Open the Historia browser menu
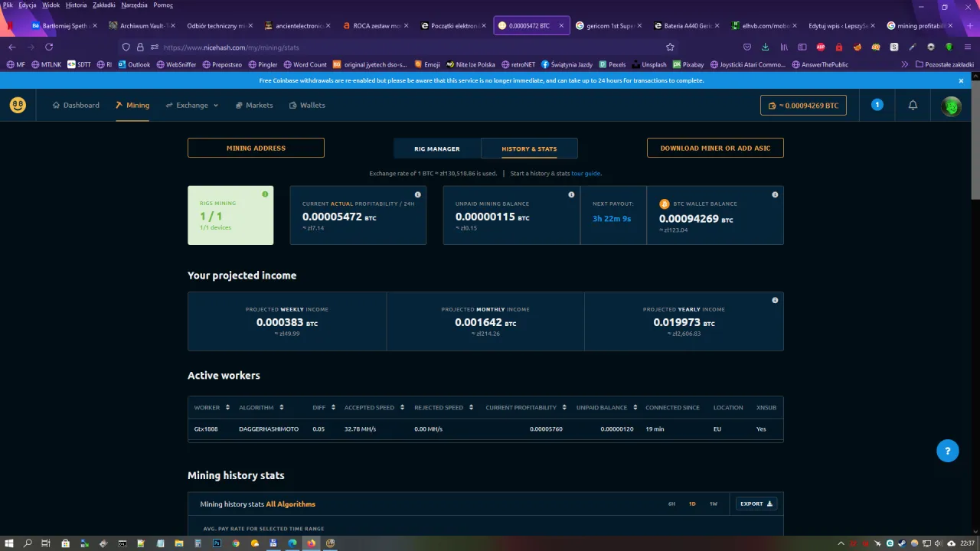980x551 pixels. [76, 5]
